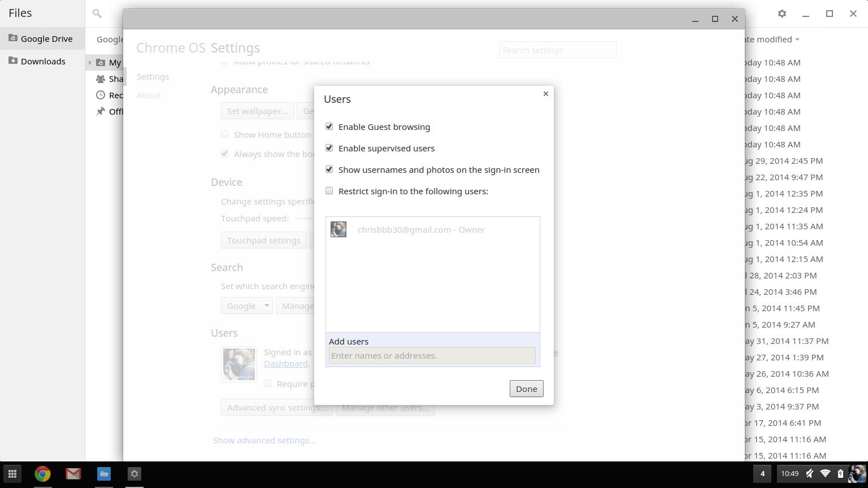This screenshot has width=868, height=488.
Task: Open Show advanced settings link
Action: (264, 440)
